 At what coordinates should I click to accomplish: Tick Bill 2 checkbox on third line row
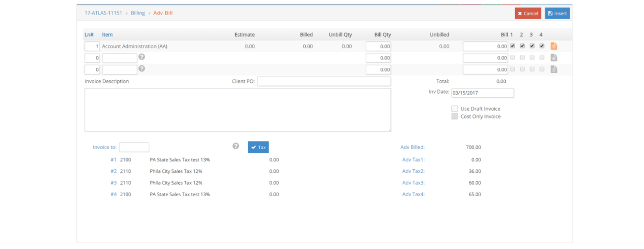[522, 68]
